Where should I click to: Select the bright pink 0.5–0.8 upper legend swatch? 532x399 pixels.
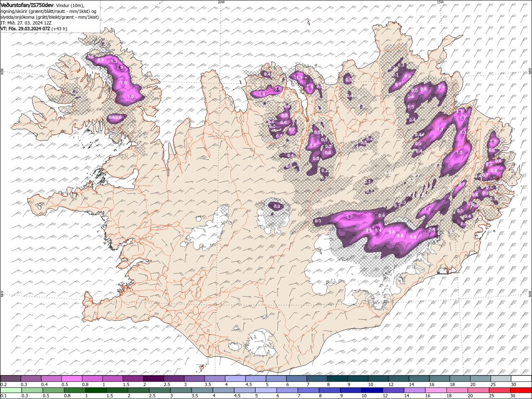71,379
